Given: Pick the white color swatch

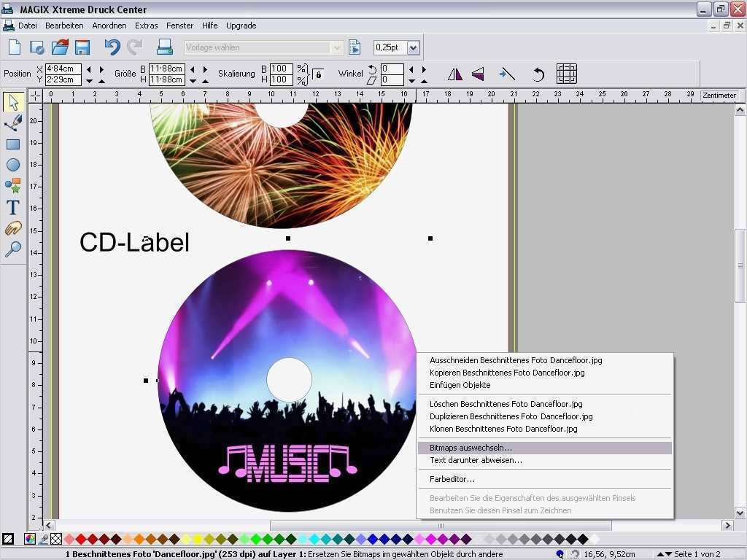Looking at the screenshot, I should coord(594,539).
